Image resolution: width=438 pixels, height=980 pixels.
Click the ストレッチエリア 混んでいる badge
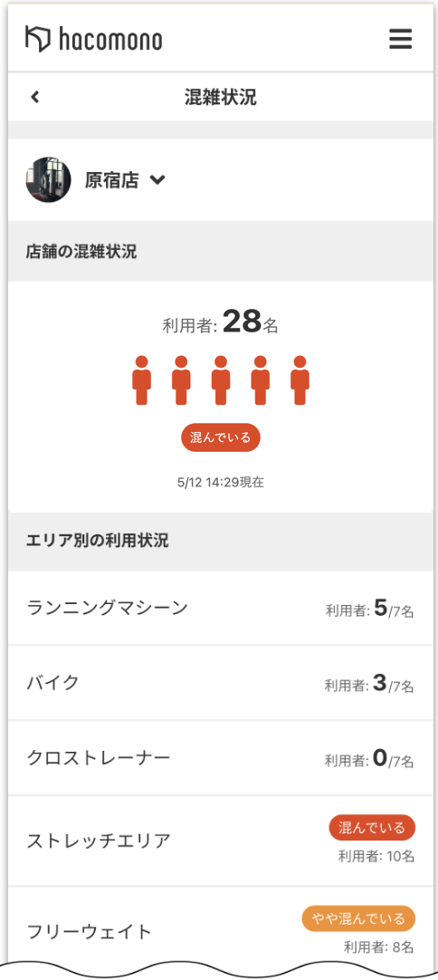372,828
